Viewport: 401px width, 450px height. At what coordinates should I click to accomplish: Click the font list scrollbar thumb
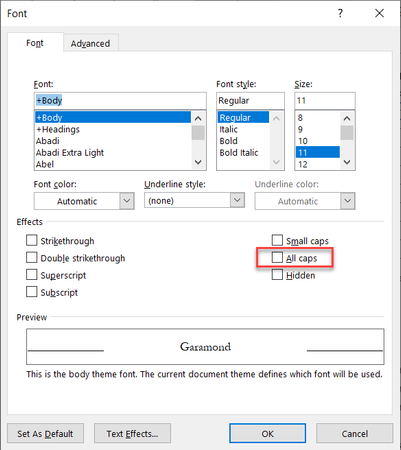198,133
